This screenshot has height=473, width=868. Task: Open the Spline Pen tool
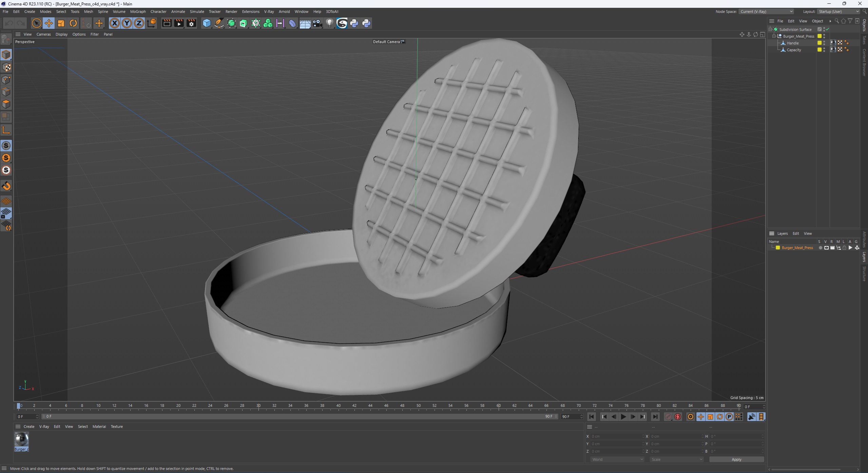click(x=219, y=23)
